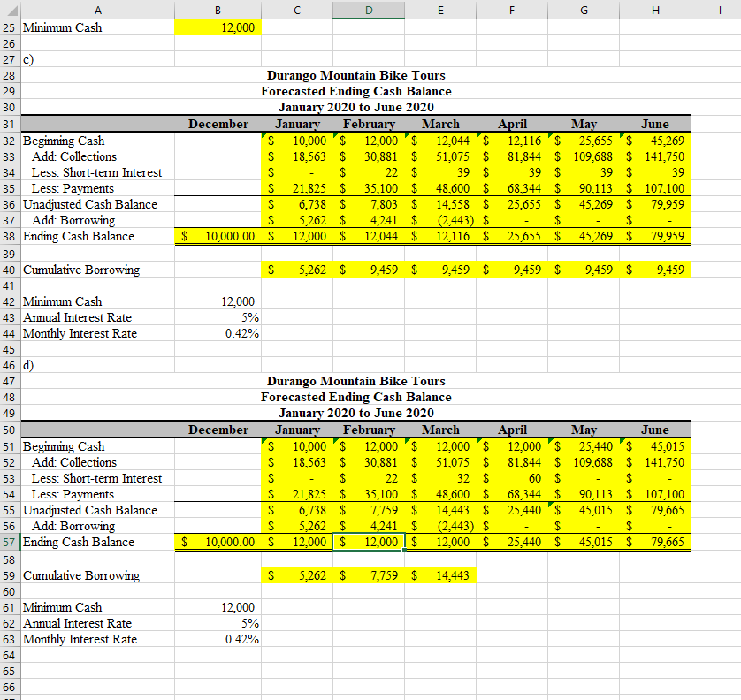Screen dimensions: 741x700
Task: Select January Beginning Cash 10,000 in row 32
Action: (x=297, y=141)
